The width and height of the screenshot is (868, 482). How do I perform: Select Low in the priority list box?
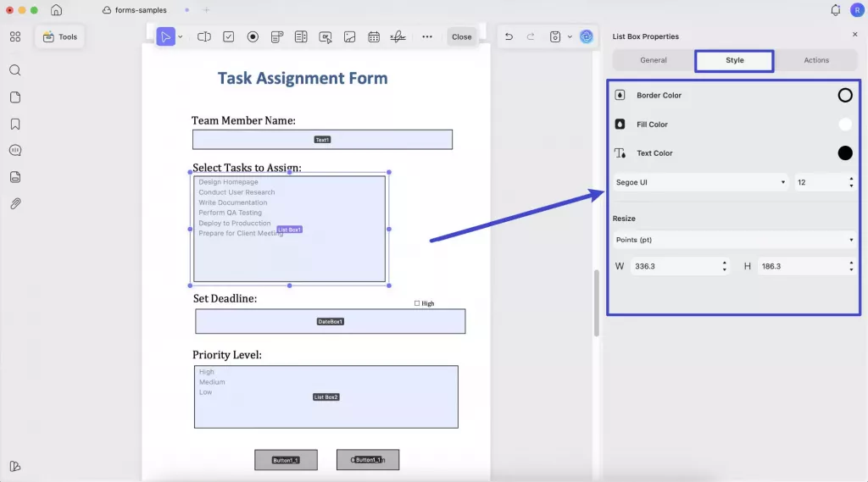pyautogui.click(x=205, y=392)
